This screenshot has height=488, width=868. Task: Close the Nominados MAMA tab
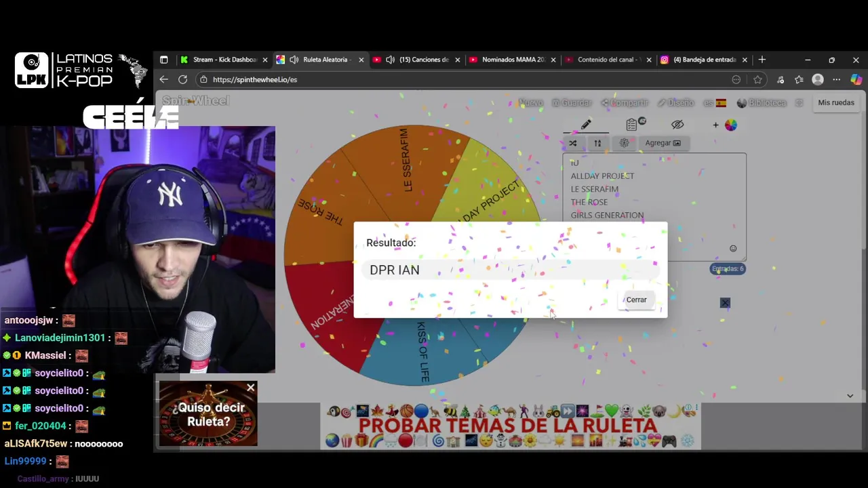[x=553, y=60]
